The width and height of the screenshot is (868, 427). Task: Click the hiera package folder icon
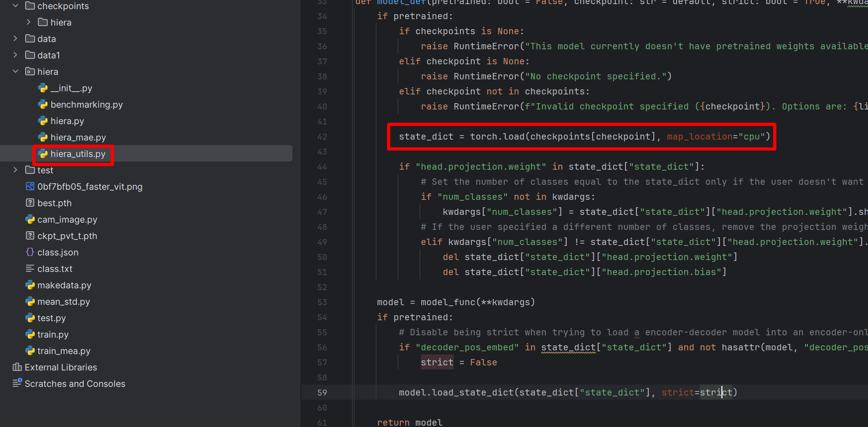point(30,72)
